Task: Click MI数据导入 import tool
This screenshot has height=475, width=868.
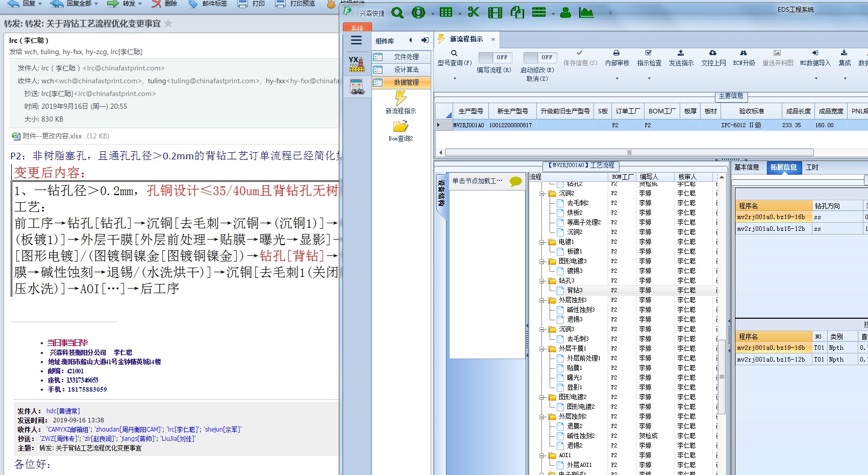Action: point(815,58)
